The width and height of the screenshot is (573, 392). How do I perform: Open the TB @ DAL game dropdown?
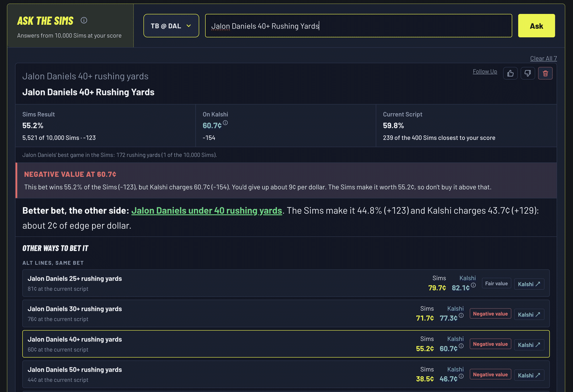(x=171, y=26)
